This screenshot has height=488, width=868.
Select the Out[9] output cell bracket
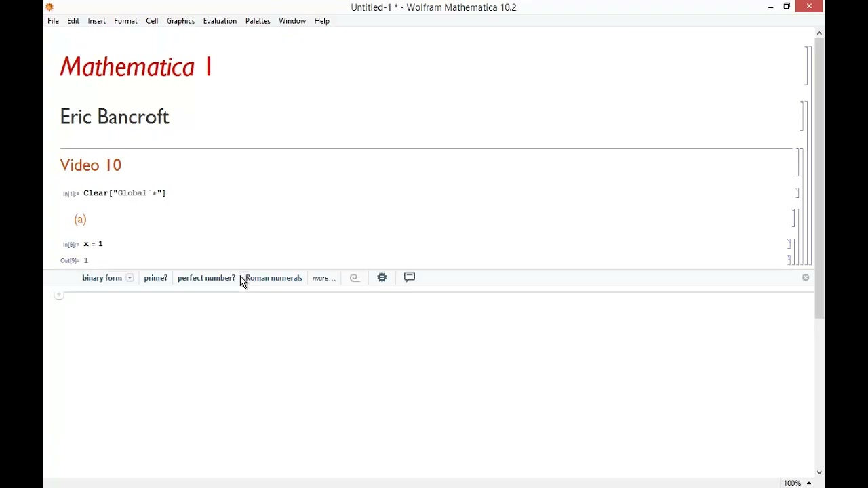pos(789,260)
